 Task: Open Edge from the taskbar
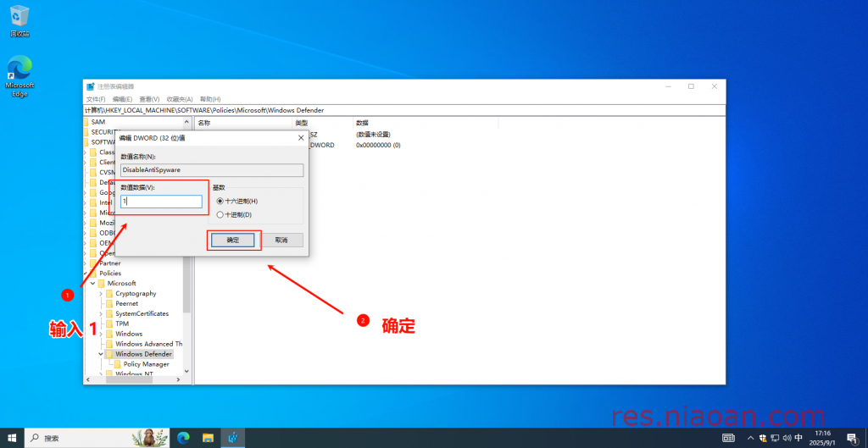(x=183, y=438)
